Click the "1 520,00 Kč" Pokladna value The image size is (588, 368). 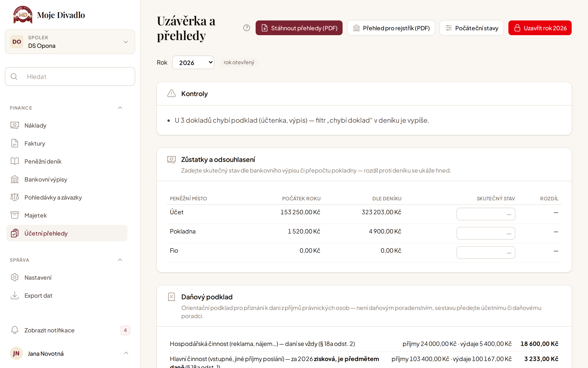(304, 231)
